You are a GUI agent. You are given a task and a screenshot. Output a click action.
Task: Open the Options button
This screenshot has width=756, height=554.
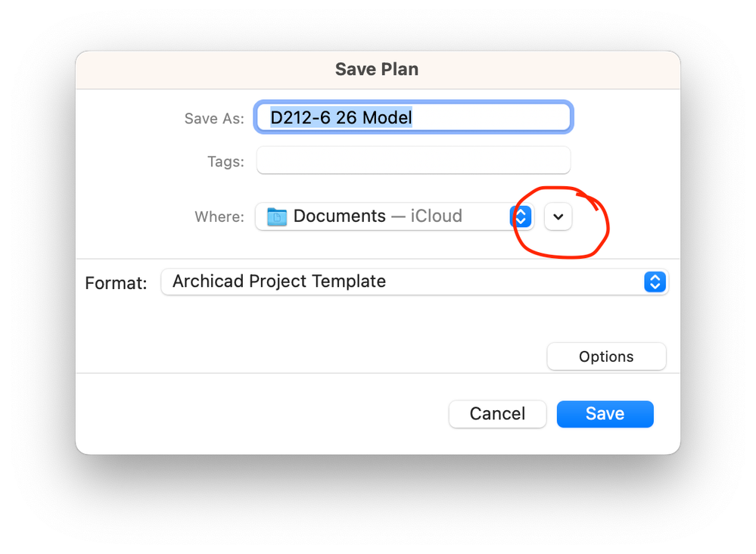click(606, 356)
